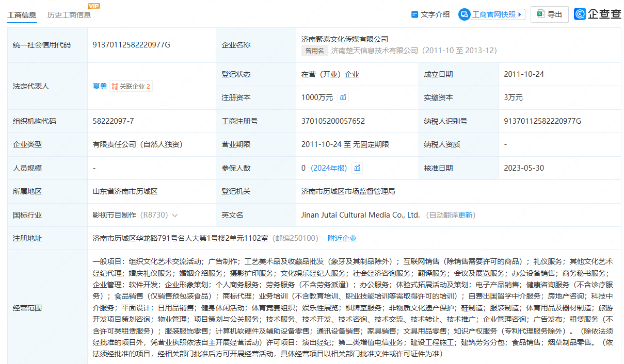Click the 曾用名 former name tag
624x364 pixels.
315,51
